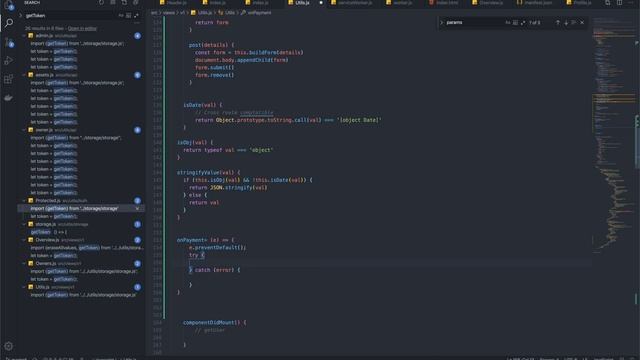Clear the search results
640x360 pixels.
pyautogui.click(x=113, y=2)
